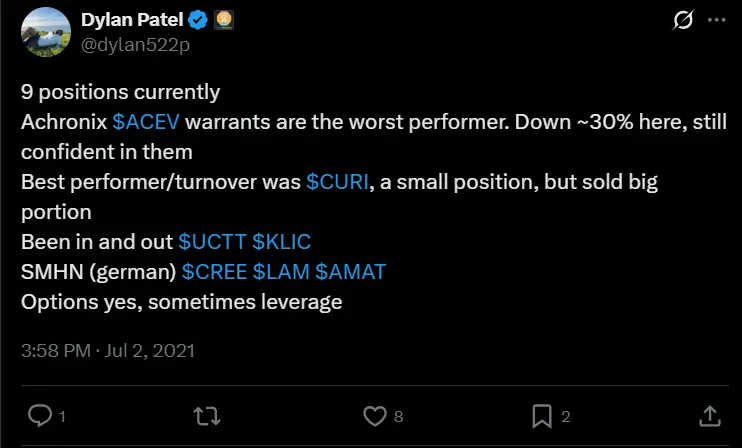The height and width of the screenshot is (448, 742).
Task: Click the 3:58 PM Jul 2, 2021 timestamp
Action: [x=107, y=351]
